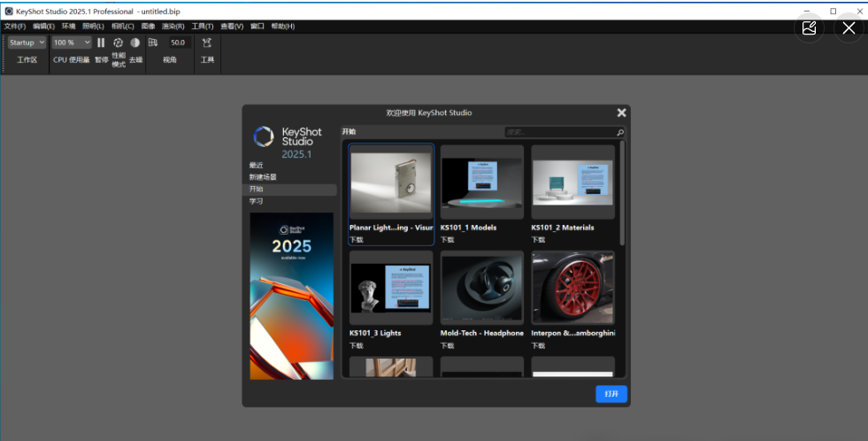Screen dimensions: 868x441
Task: Open the 窗口 menu
Action: point(257,26)
